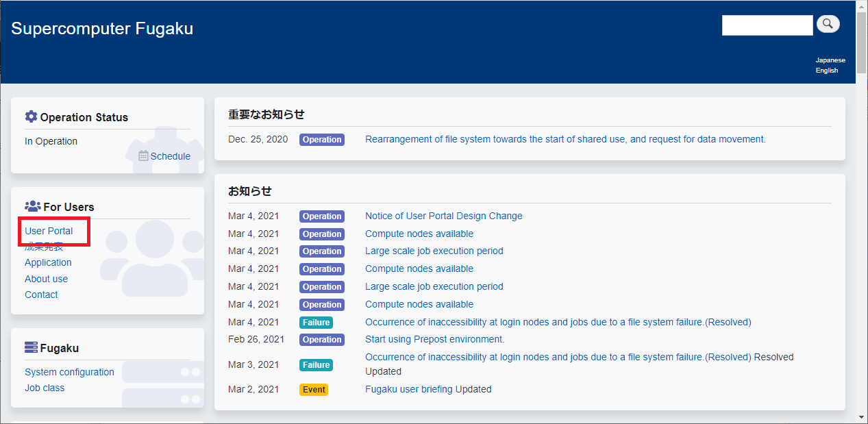
Task: Click the Failure badge dated Mar 4
Action: coord(316,323)
